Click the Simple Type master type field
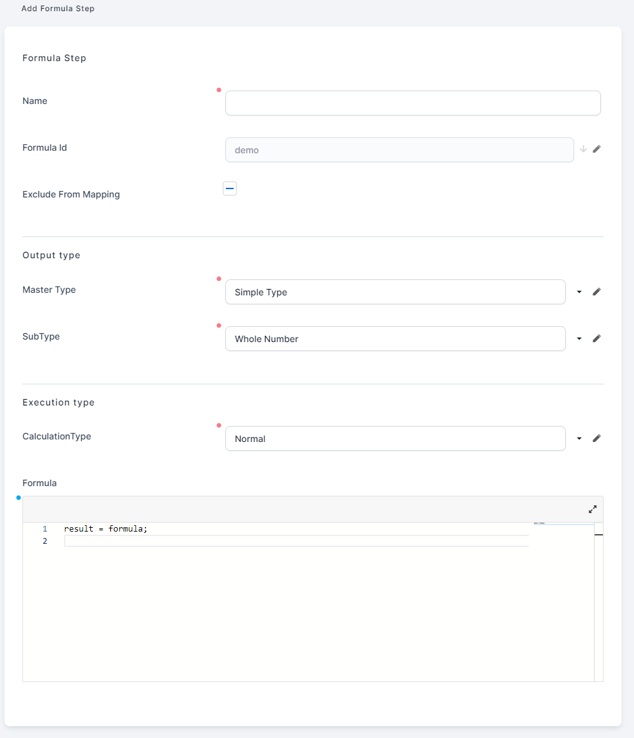 [x=395, y=292]
